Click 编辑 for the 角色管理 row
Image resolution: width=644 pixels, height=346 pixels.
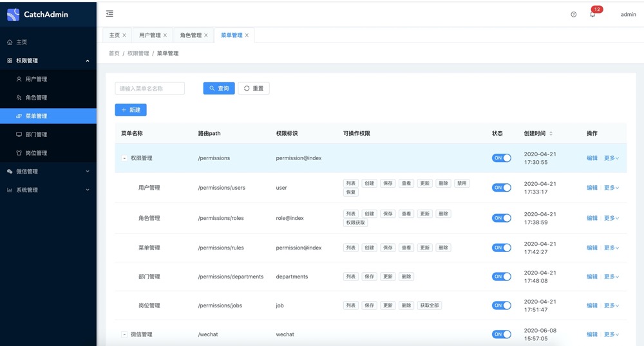592,217
